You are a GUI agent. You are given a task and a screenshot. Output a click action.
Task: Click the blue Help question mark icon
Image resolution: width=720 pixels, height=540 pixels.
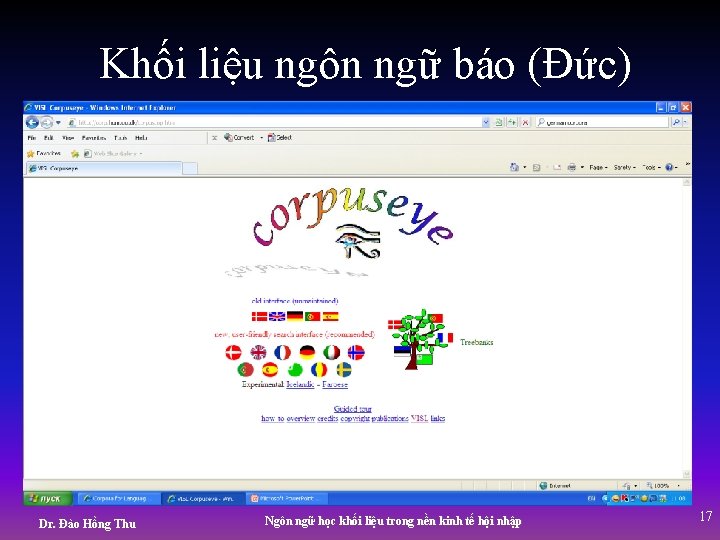coord(669,168)
